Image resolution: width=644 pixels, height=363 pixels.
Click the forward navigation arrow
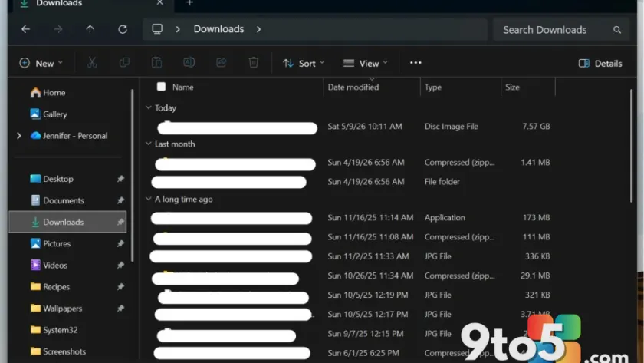(58, 29)
